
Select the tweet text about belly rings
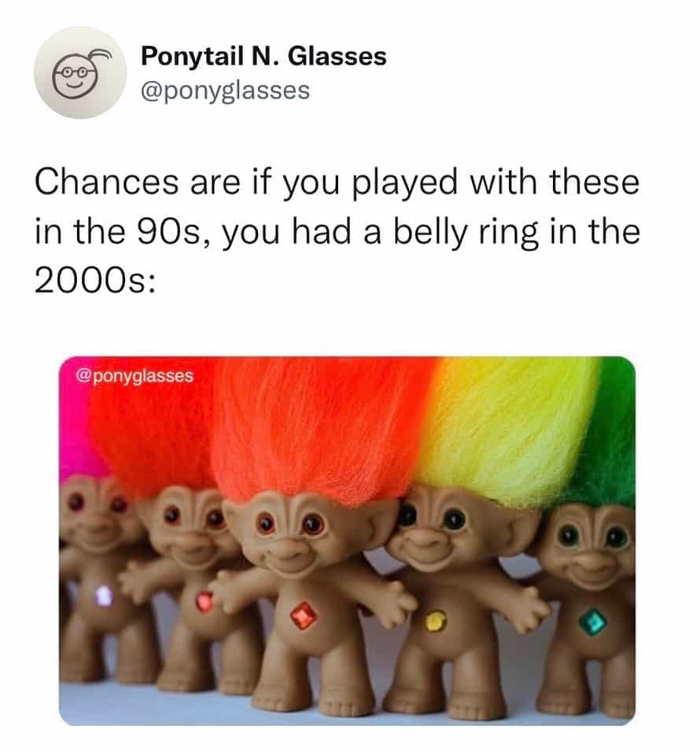(x=337, y=231)
